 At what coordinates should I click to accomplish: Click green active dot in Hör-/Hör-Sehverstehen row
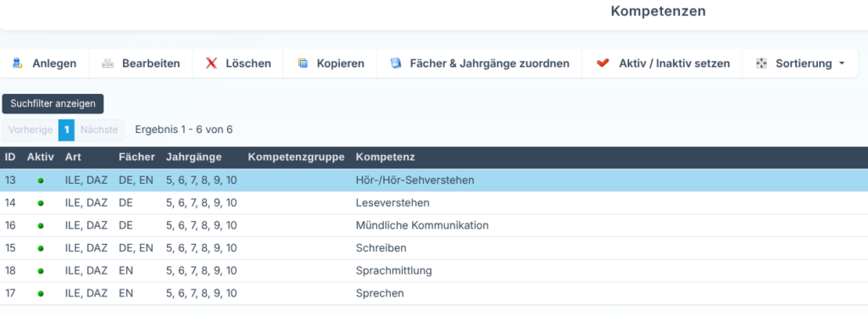[x=41, y=180]
